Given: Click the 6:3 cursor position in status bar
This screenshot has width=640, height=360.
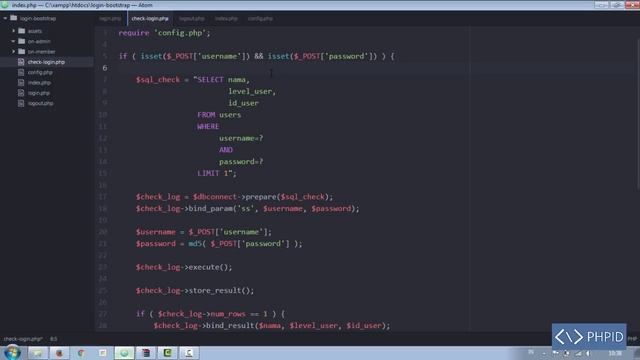Looking at the screenshot, I should pyautogui.click(x=53, y=339).
